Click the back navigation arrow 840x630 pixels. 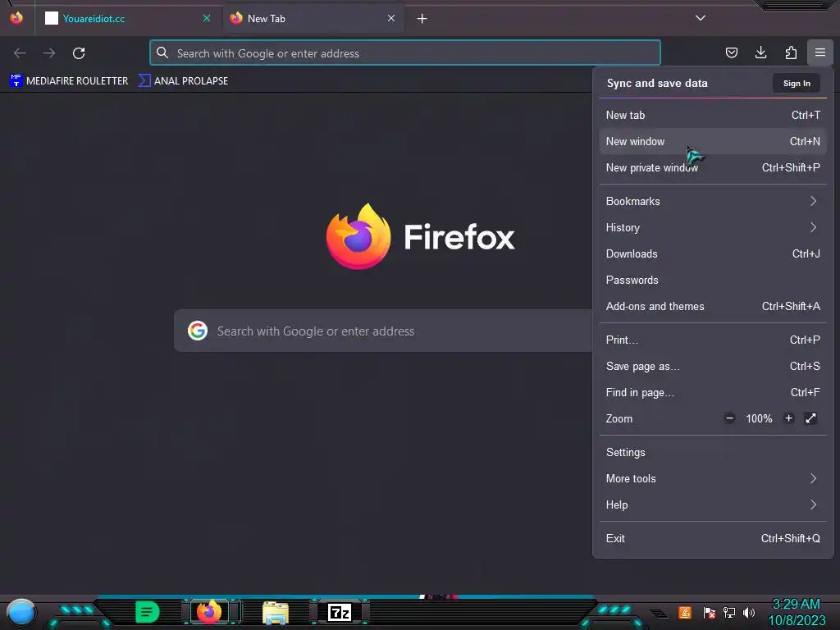click(x=20, y=53)
